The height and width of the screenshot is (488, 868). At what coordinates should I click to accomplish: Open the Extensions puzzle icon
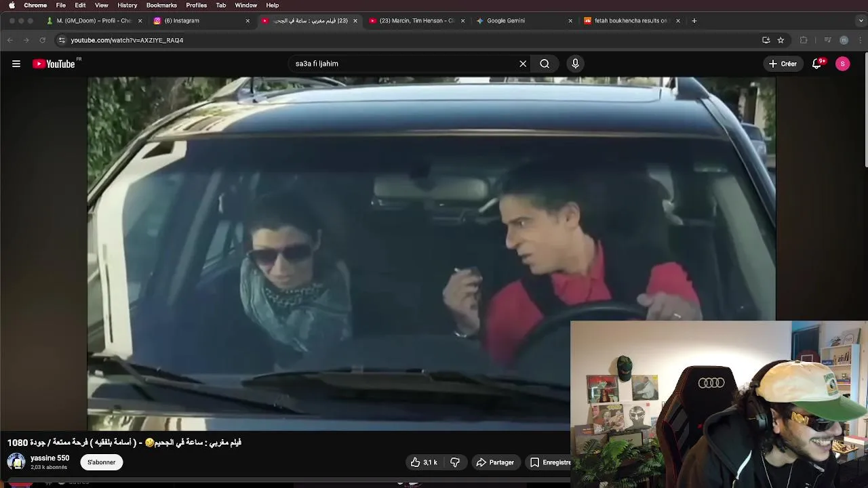pyautogui.click(x=804, y=40)
